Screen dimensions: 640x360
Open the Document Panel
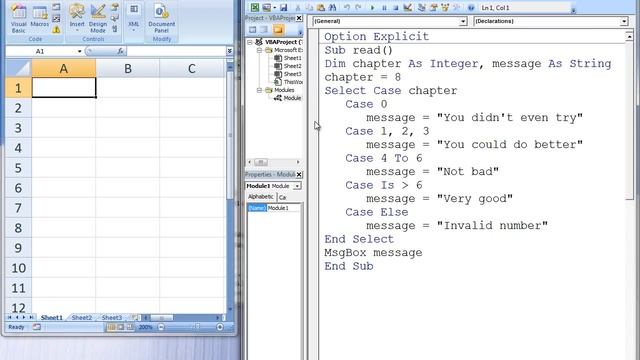coord(162,18)
